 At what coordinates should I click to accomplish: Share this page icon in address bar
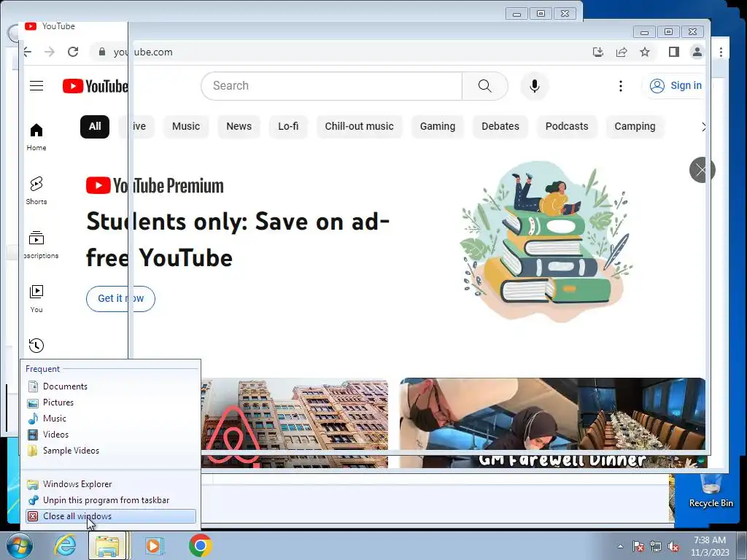pyautogui.click(x=622, y=52)
